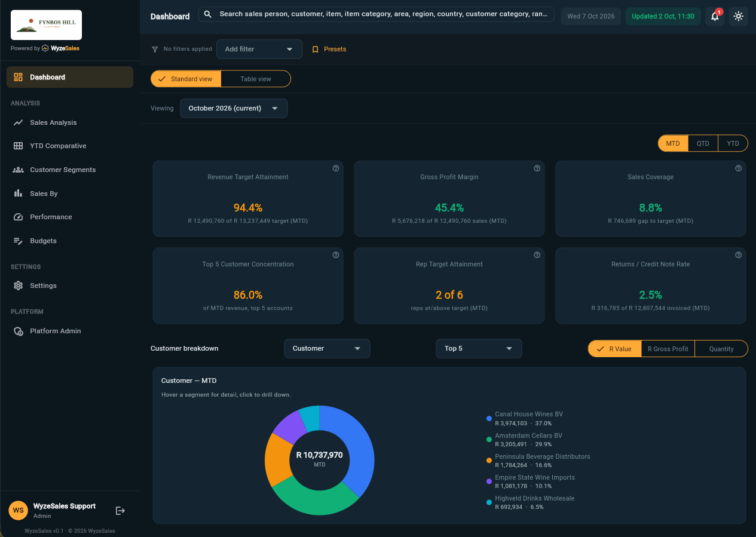Open help icon on Sales Coverage card
The image size is (756, 537).
click(739, 168)
